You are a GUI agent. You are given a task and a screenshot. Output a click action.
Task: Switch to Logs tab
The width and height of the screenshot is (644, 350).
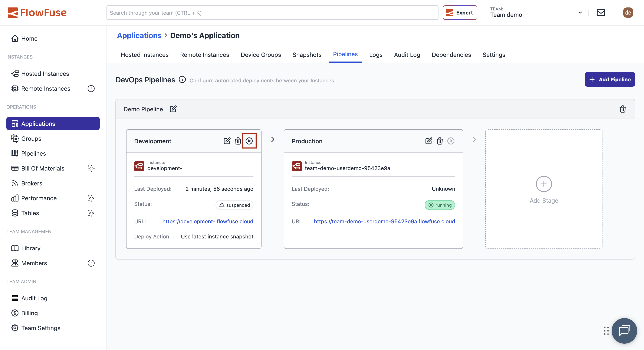pos(376,55)
